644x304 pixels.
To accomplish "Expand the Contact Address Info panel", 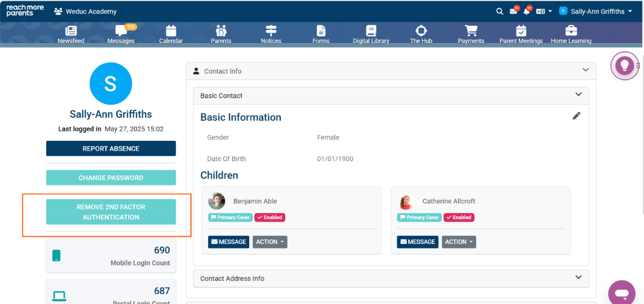I will tap(578, 278).
